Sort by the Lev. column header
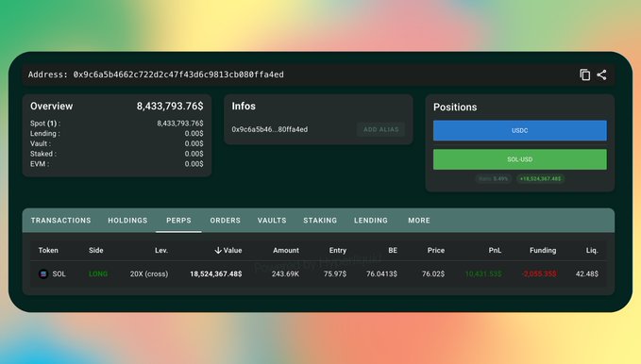The height and width of the screenshot is (364, 641). pos(161,251)
